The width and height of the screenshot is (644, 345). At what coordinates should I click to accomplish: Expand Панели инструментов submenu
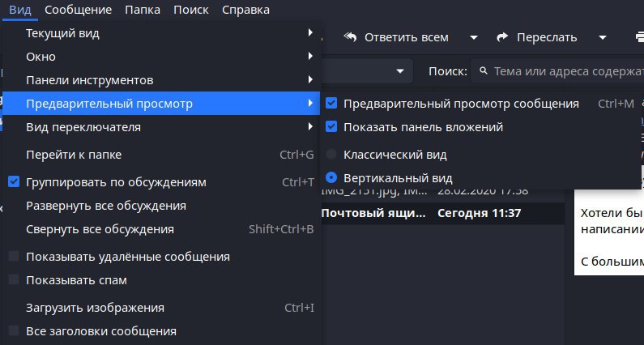[x=161, y=80]
